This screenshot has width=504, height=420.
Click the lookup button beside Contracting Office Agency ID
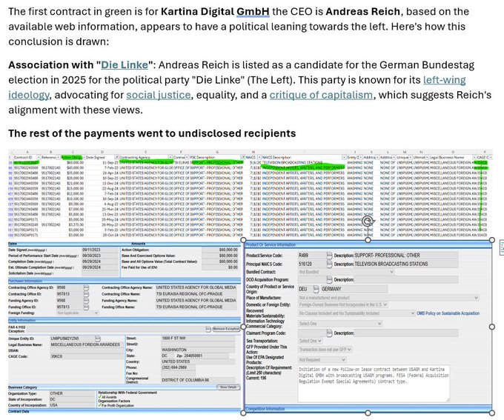[86, 286]
